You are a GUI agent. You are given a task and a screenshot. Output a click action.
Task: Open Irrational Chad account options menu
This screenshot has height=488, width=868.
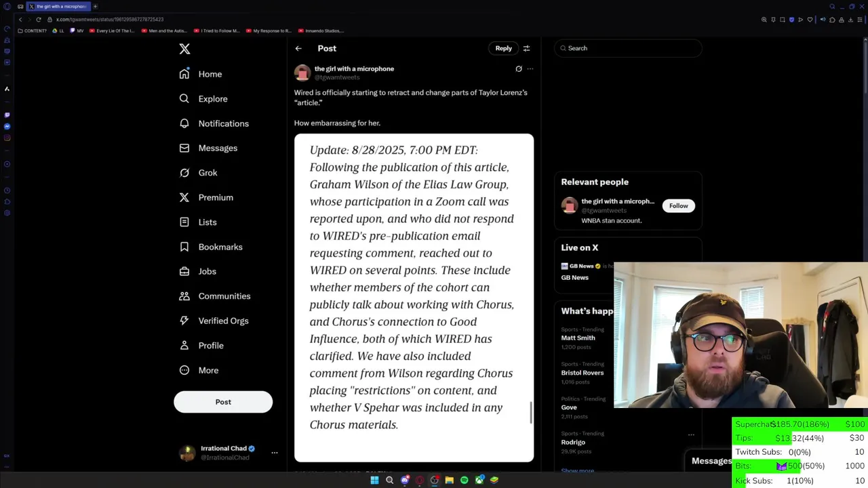pos(275,453)
